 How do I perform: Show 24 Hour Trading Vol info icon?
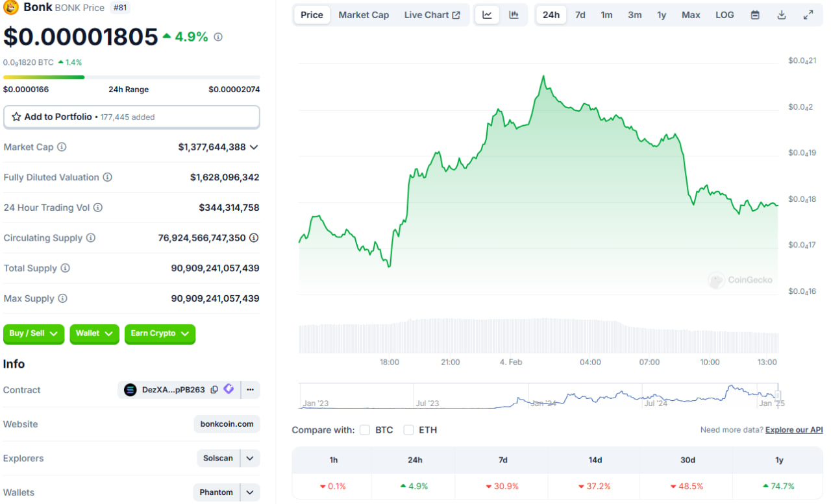[x=98, y=208]
